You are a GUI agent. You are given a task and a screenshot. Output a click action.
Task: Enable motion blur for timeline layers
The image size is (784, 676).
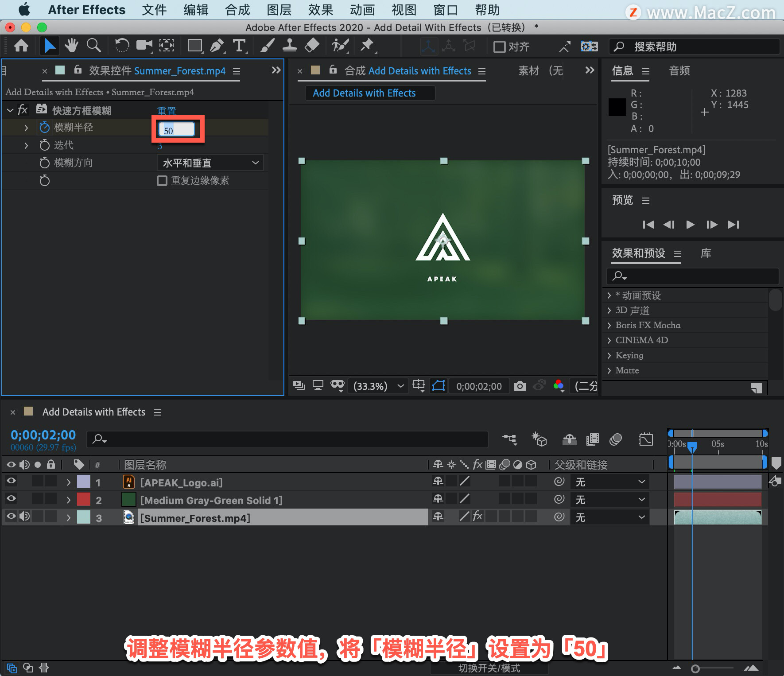pos(616,439)
